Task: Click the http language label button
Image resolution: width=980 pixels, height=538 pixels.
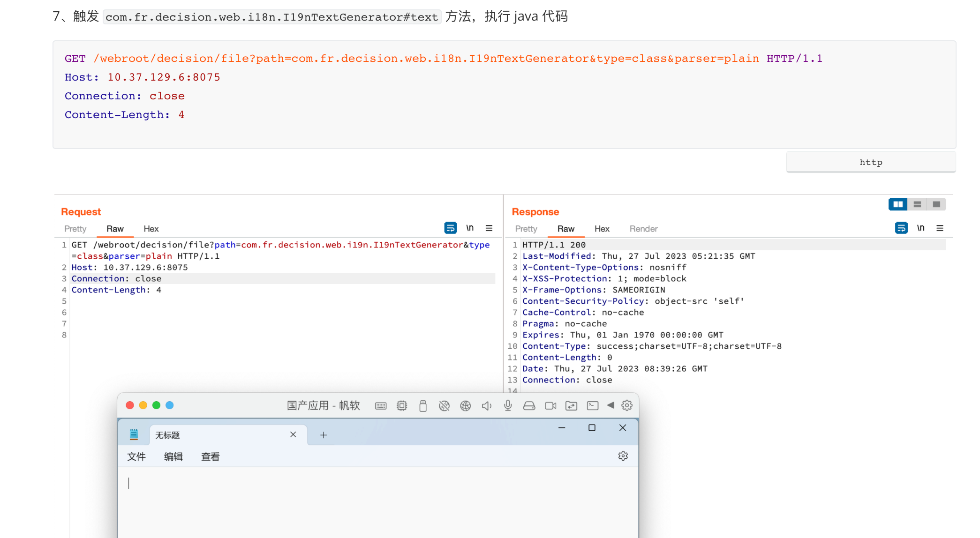Action: 871,162
